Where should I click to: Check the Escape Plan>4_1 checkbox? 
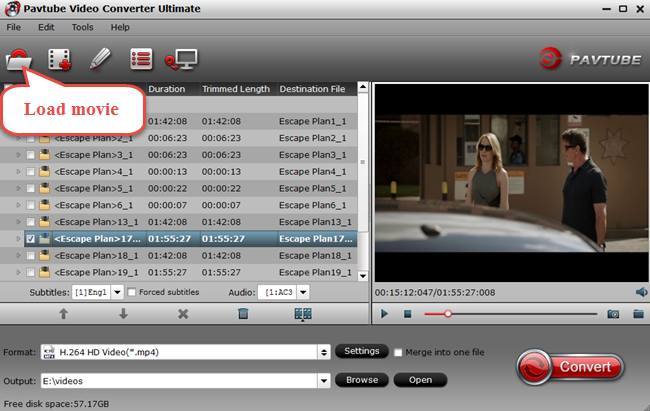click(30, 172)
